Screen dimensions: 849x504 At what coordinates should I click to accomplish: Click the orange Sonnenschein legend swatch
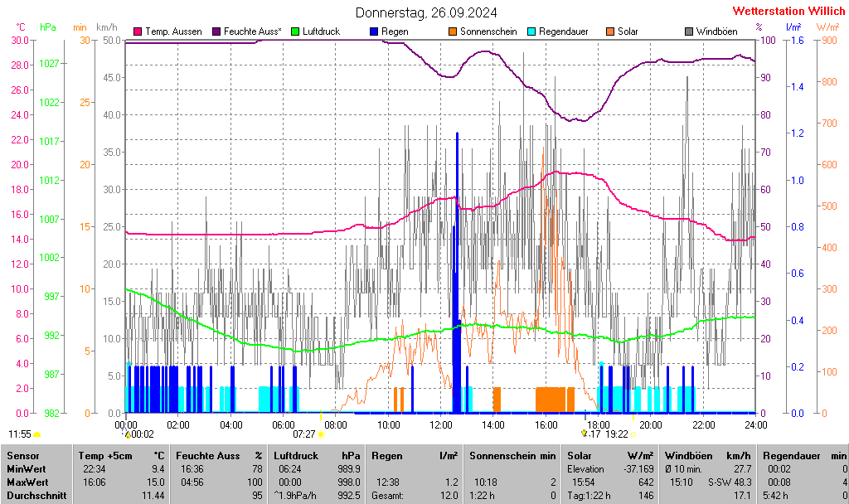pos(453,31)
